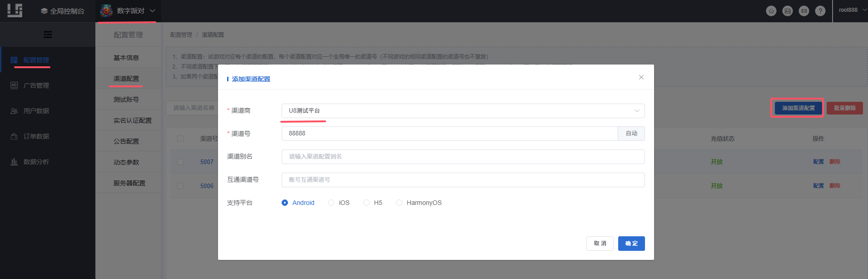Go to 测试账号 submenu item

coord(126,100)
